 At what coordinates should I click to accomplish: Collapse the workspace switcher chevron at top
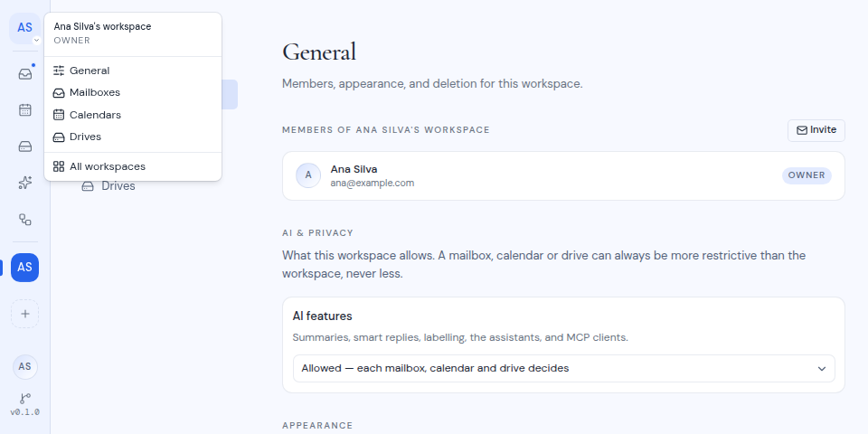pos(36,40)
